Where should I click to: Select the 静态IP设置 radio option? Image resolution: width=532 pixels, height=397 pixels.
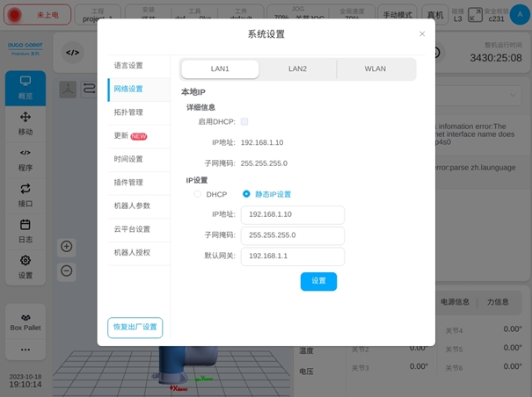pyautogui.click(x=246, y=194)
